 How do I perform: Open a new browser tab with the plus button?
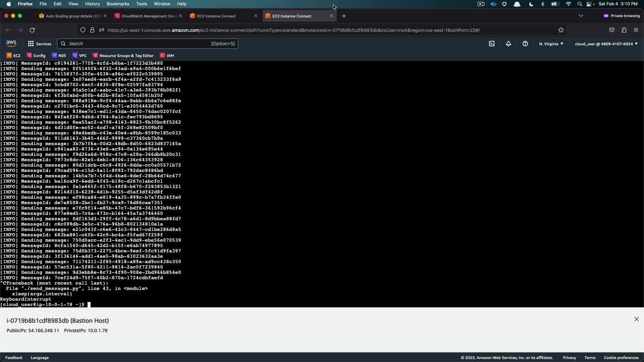(344, 16)
